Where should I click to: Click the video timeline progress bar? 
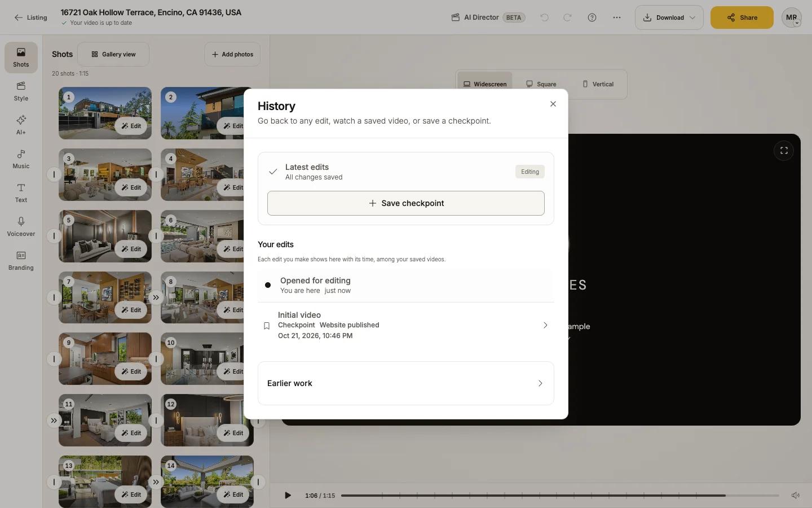[559, 496]
